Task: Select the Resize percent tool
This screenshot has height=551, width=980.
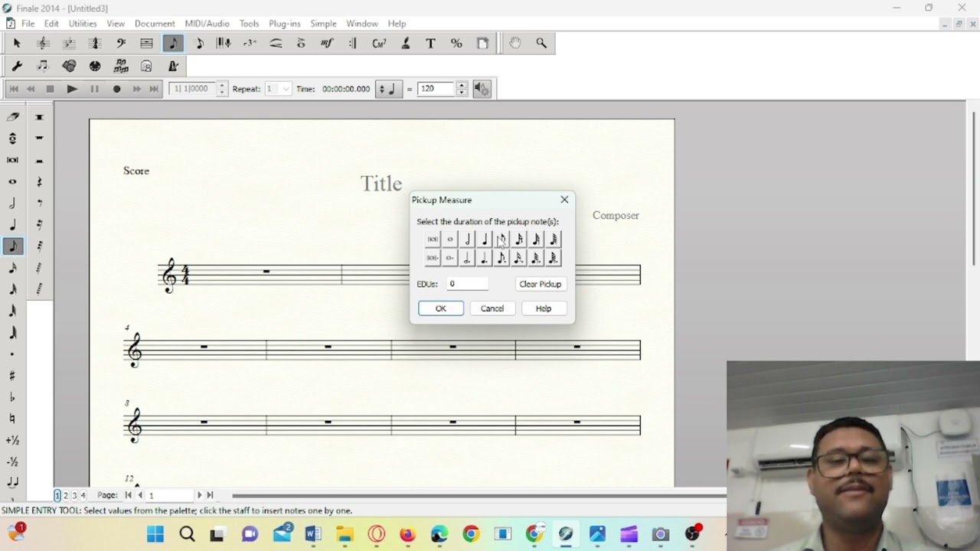Action: 456,44
